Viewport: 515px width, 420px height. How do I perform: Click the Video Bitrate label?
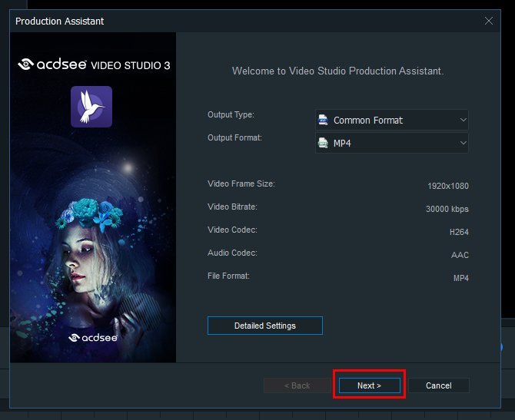[x=232, y=207]
